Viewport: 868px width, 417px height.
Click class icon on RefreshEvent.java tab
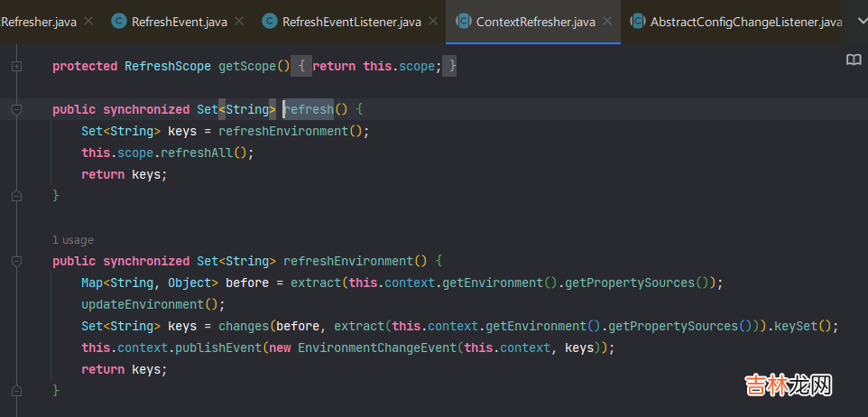click(x=119, y=22)
